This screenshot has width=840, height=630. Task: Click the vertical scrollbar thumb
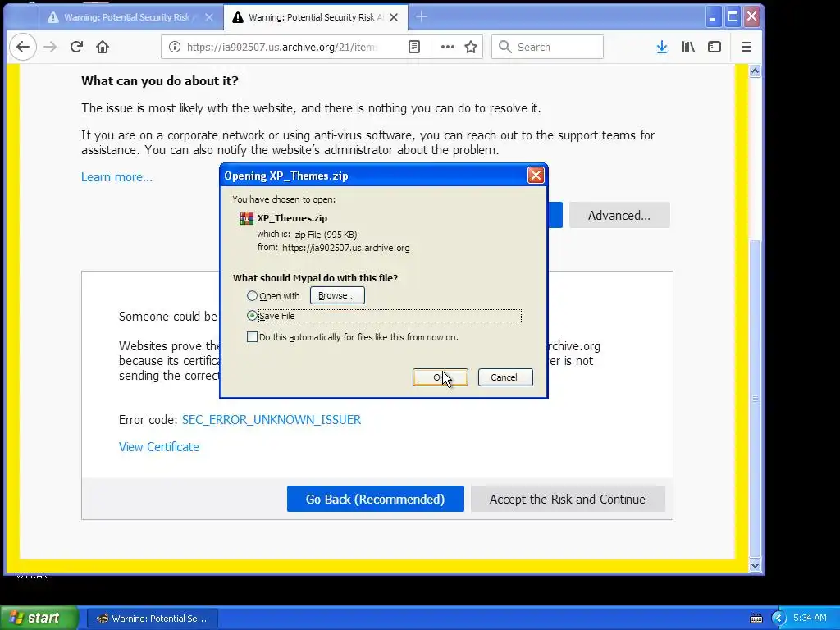coord(755,399)
